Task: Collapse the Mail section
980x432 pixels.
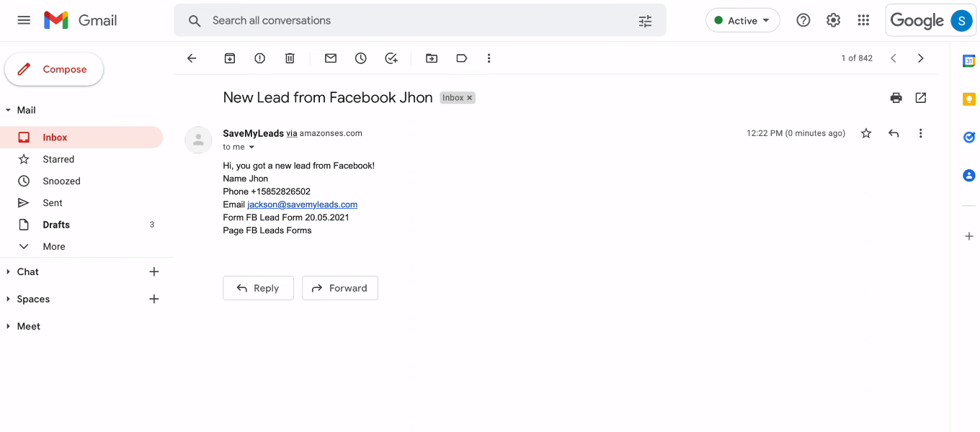Action: pos(8,110)
